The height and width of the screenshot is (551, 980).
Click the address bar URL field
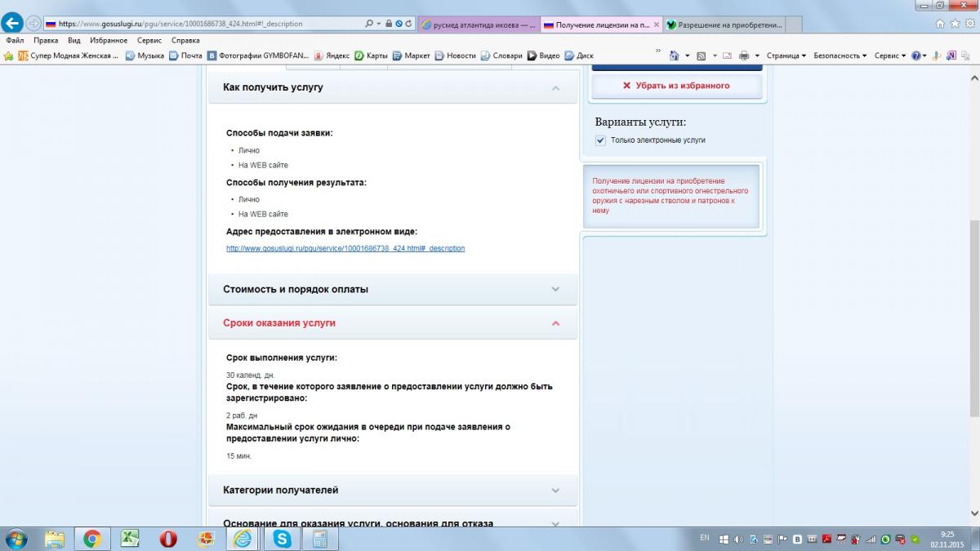click(x=204, y=24)
